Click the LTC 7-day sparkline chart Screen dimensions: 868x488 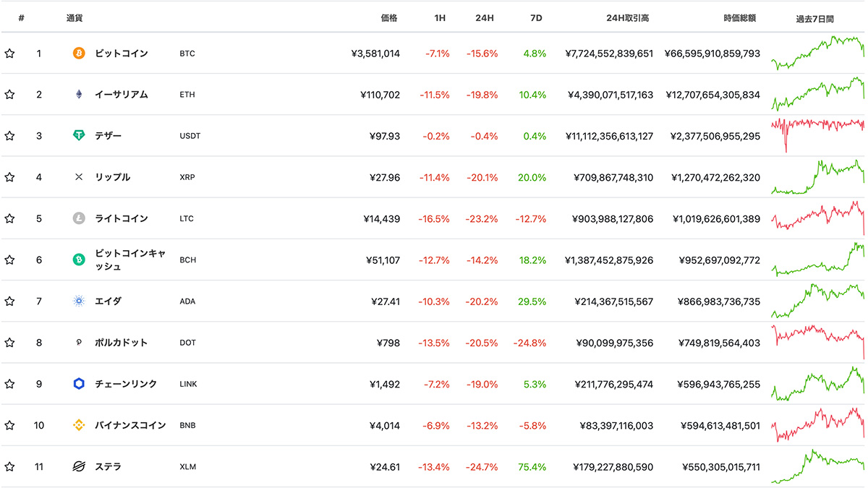pos(818,218)
